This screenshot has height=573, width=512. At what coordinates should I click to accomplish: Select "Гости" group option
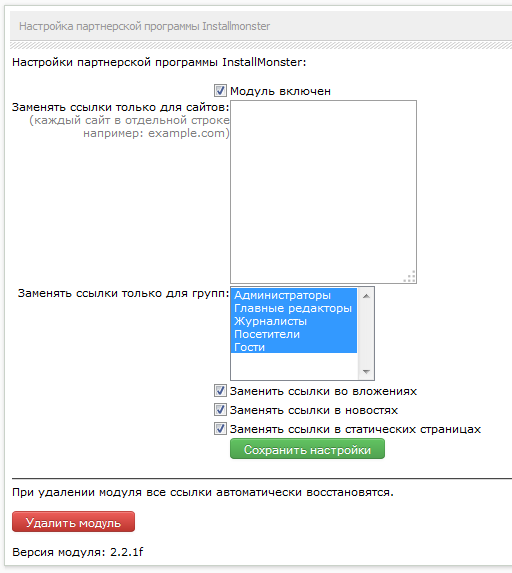pyautogui.click(x=294, y=347)
